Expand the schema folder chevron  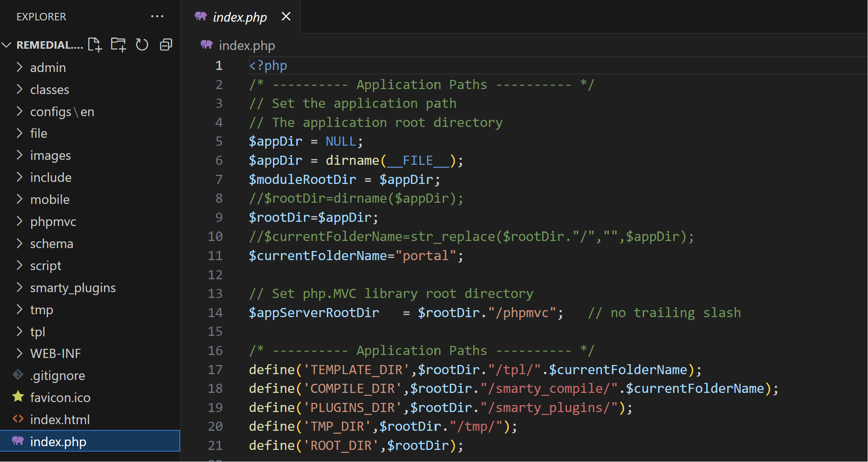point(19,243)
